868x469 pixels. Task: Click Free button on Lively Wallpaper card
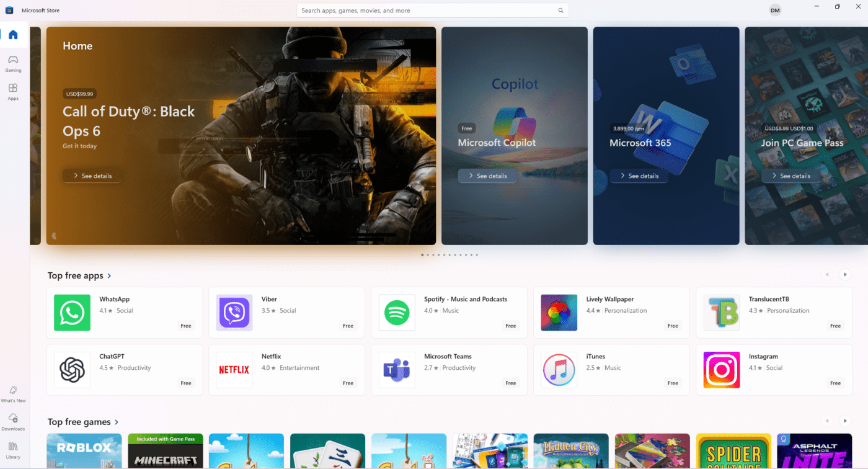coord(673,326)
